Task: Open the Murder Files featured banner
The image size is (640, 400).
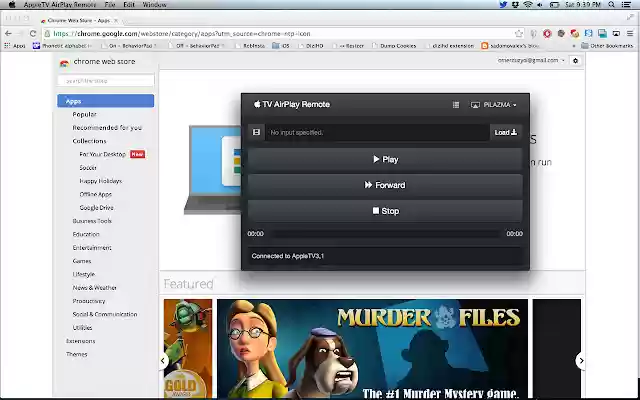Action: point(372,349)
